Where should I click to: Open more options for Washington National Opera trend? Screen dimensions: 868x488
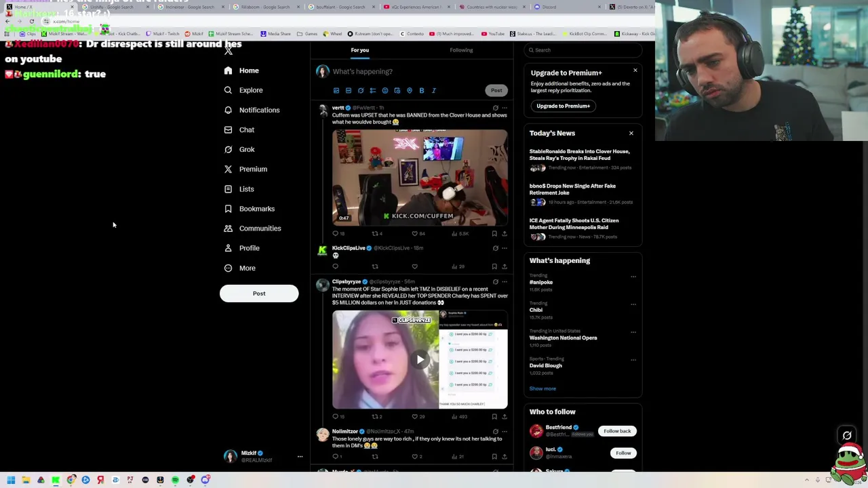click(x=633, y=332)
